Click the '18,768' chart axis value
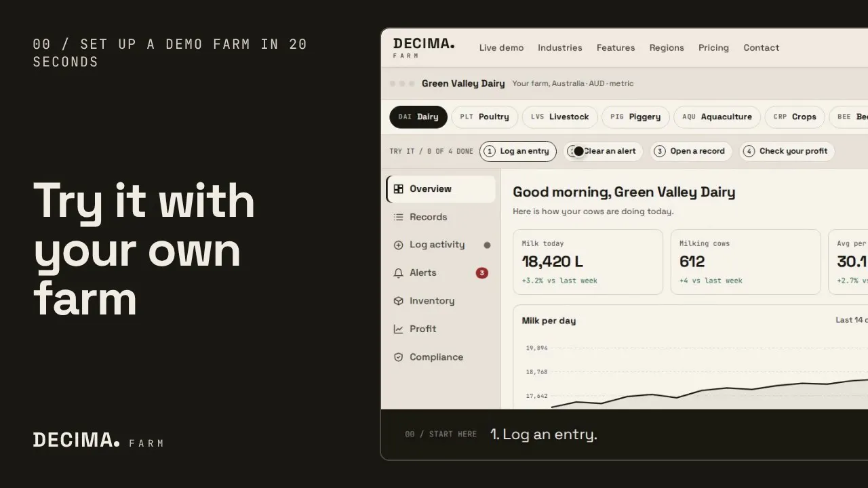Viewport: 868px width, 488px height. click(x=536, y=372)
